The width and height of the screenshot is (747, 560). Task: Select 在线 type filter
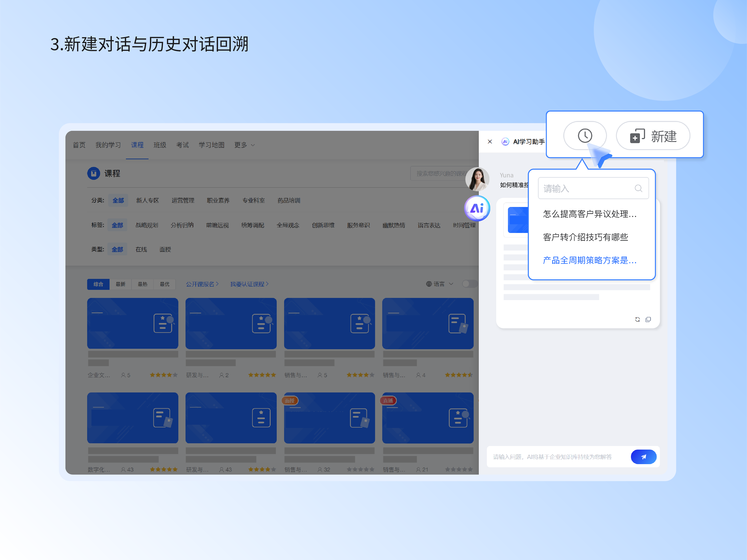[141, 250]
